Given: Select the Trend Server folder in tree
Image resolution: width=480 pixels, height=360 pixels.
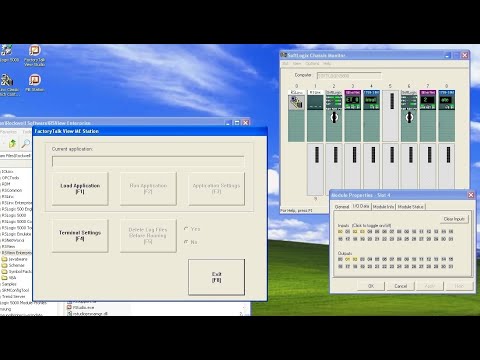Looking at the screenshot, I should coord(13,296).
